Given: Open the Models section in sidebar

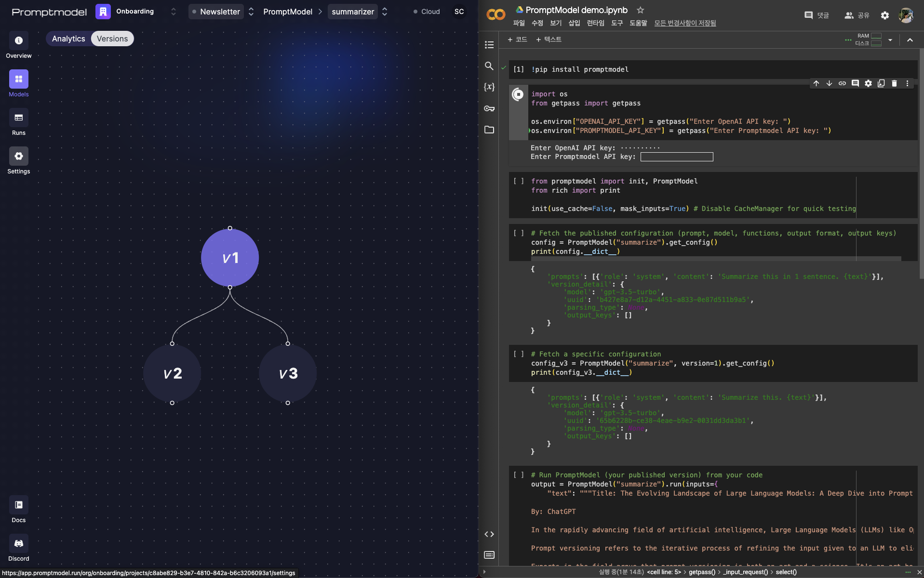Looking at the screenshot, I should coord(18,79).
